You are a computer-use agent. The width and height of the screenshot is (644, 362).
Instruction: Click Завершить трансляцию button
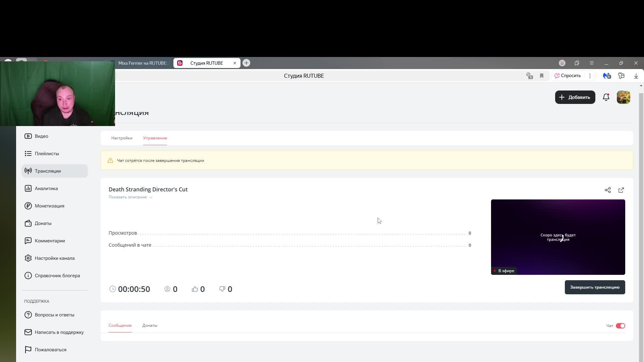coord(594,287)
